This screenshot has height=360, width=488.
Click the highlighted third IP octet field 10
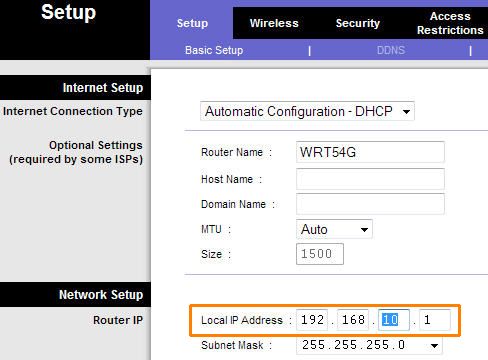click(394, 320)
